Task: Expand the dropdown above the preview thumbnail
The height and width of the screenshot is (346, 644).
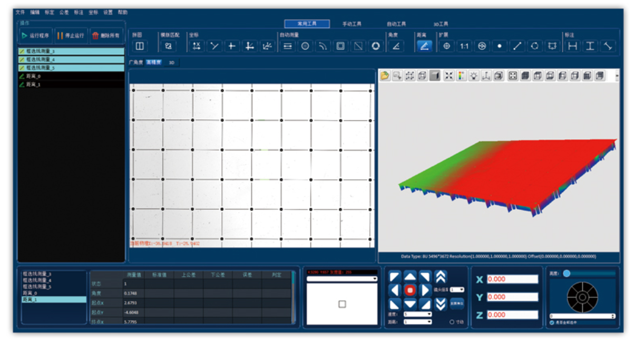Action: (342, 278)
